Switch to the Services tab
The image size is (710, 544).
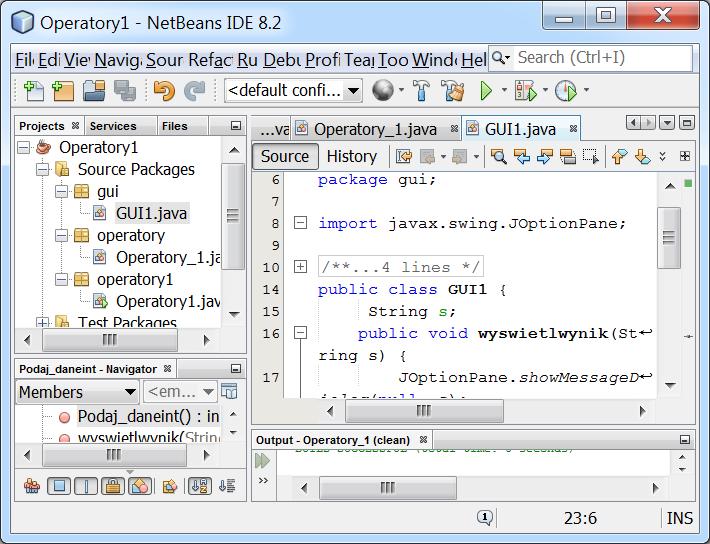click(113, 126)
